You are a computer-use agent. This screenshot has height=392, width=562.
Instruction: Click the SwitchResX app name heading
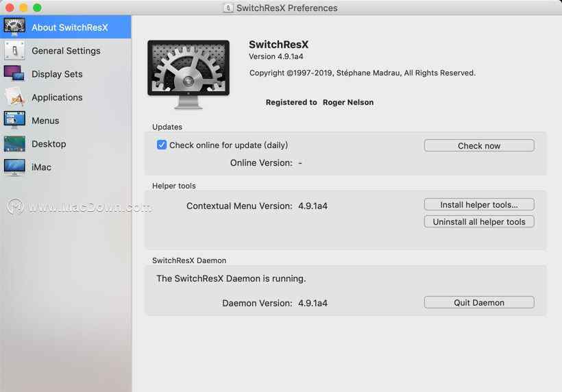click(x=278, y=45)
